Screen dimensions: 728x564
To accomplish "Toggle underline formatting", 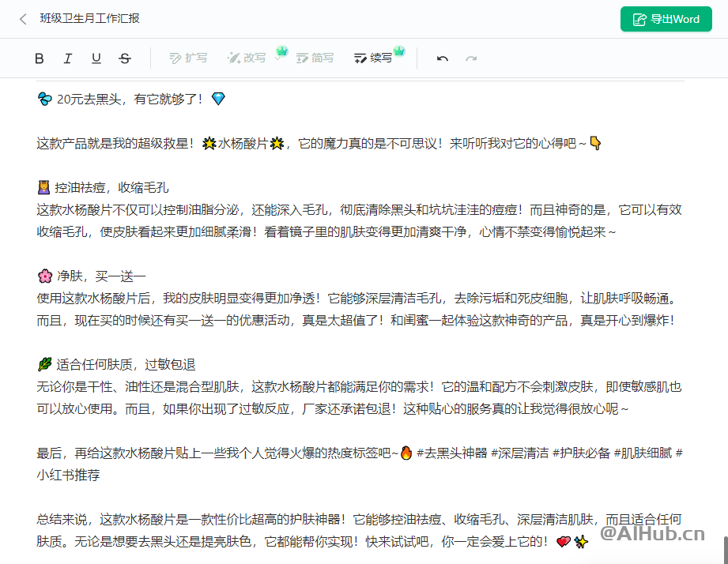I will 96,58.
